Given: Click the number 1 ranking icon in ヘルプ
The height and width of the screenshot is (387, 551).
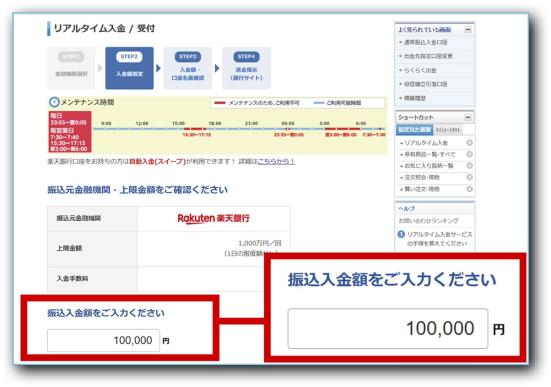Looking at the screenshot, I should (x=401, y=234).
